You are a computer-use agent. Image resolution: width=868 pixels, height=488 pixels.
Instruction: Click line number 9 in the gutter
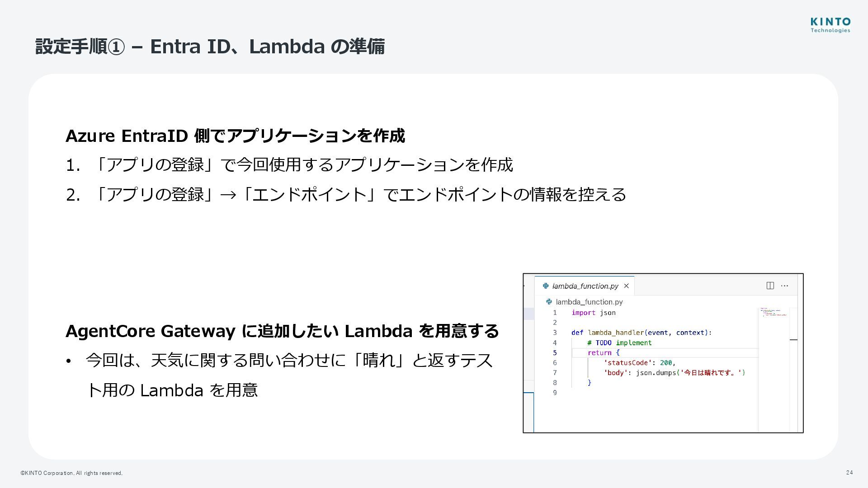[x=555, y=393]
